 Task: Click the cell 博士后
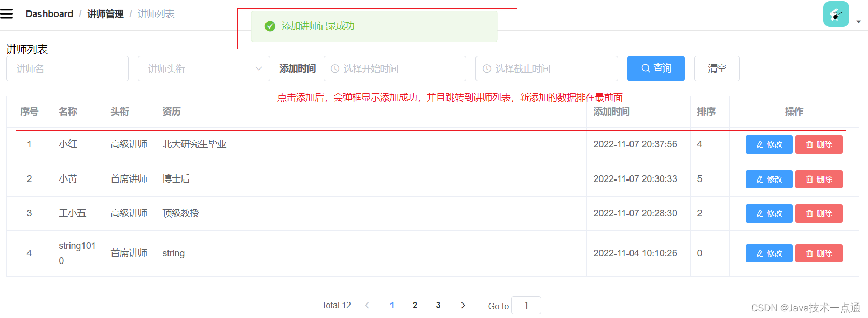176,179
